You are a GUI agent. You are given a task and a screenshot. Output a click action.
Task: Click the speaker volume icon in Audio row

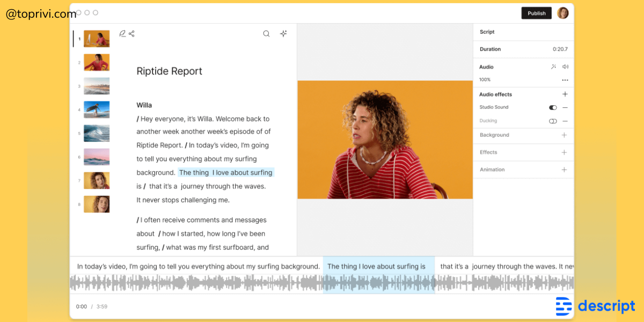tap(565, 67)
